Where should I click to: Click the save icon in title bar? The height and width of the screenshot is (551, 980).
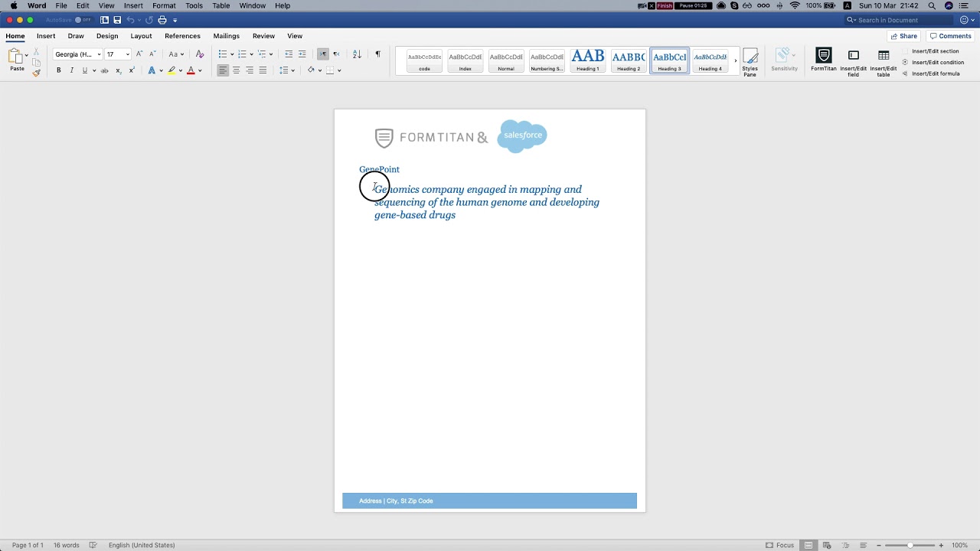(117, 20)
